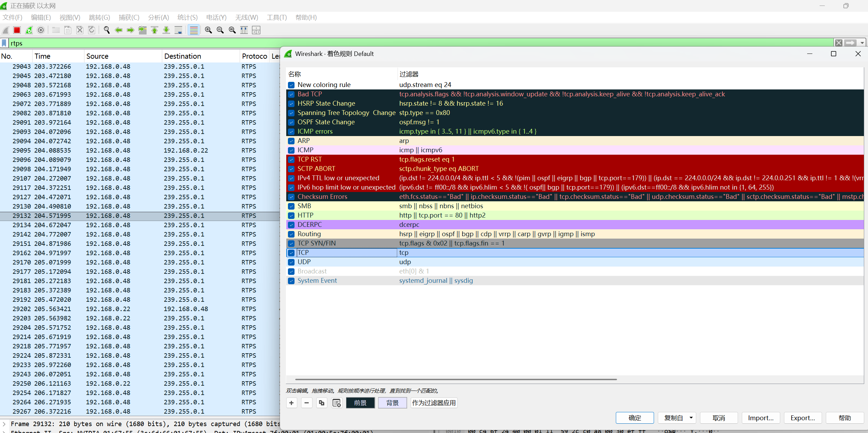Restart the current capture
The width and height of the screenshot is (868, 433).
click(x=29, y=30)
